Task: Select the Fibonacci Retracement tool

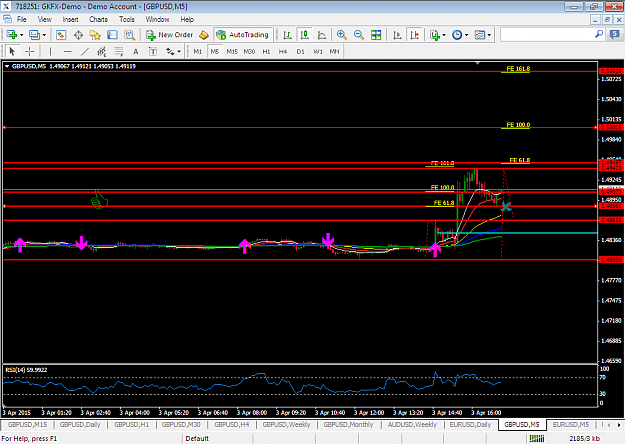Action: point(119,51)
